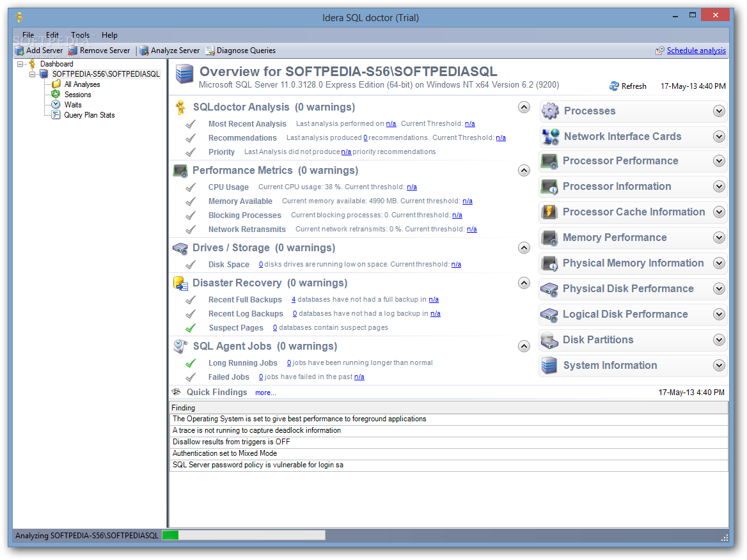The height and width of the screenshot is (560, 747).
Task: Collapse the Dashboard tree node
Action: tap(20, 64)
